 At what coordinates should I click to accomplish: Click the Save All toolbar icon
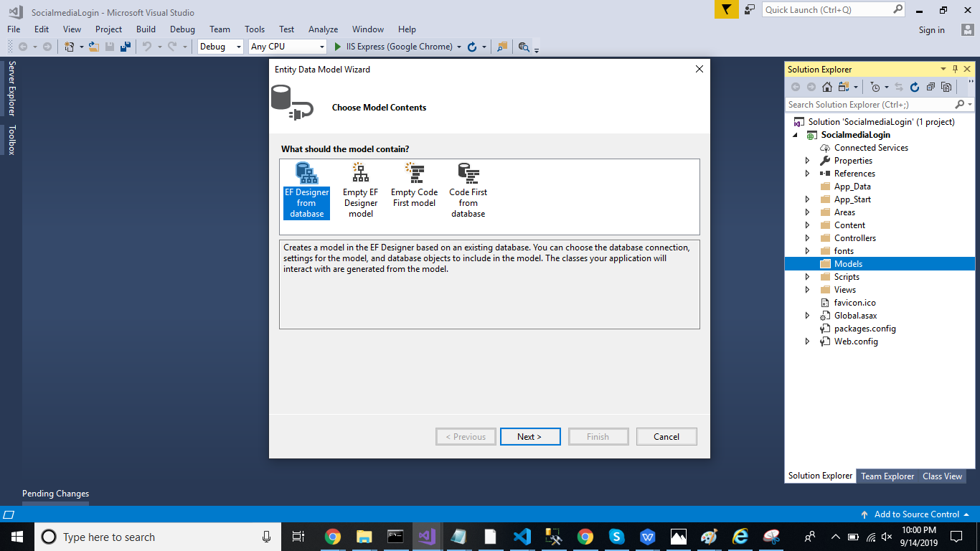[x=126, y=47]
